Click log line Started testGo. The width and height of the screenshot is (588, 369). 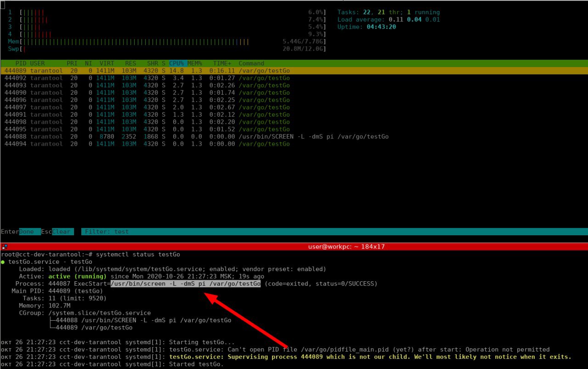click(112, 364)
